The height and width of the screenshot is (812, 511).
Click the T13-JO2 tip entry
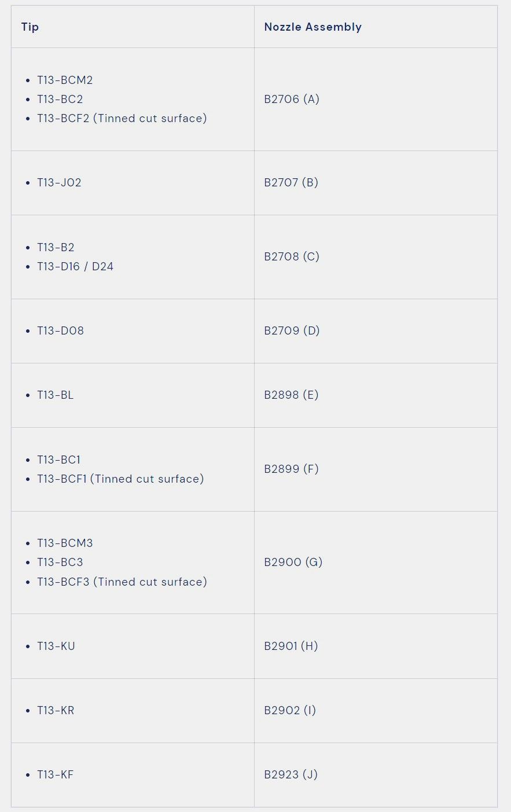pos(59,182)
